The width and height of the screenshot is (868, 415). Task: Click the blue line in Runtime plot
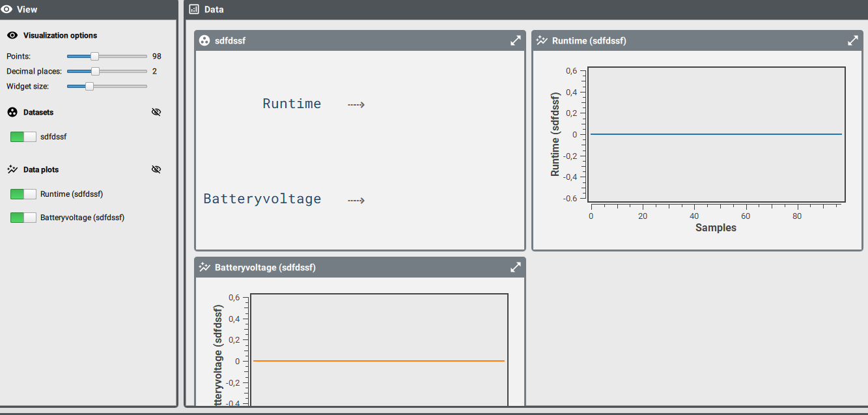click(x=716, y=134)
